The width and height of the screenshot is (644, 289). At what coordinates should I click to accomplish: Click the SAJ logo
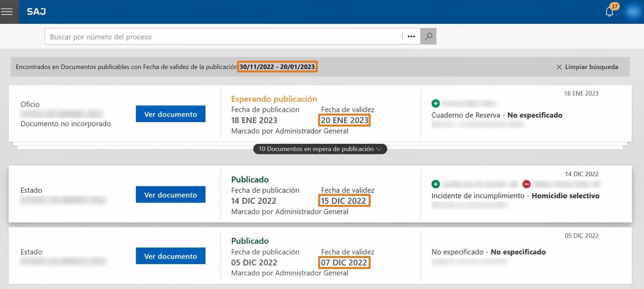tap(36, 12)
